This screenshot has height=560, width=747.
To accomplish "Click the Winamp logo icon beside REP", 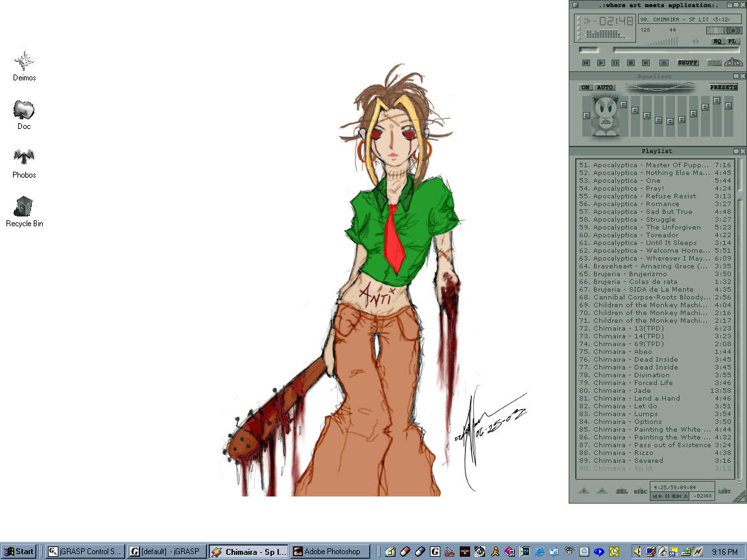I will coord(733,62).
